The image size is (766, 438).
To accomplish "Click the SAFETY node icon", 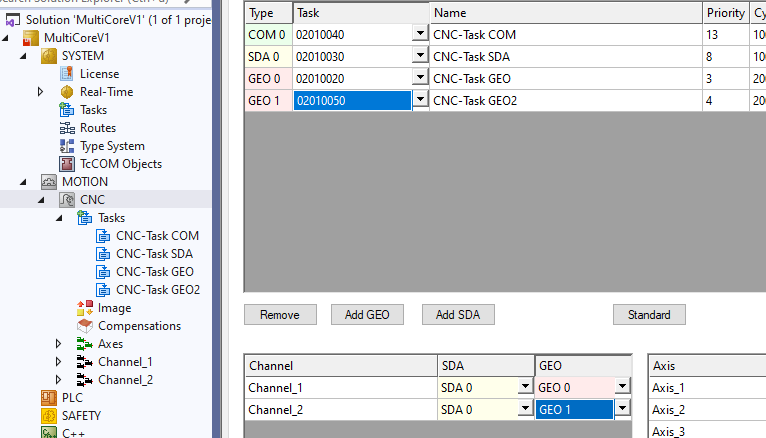I will pyautogui.click(x=49, y=416).
